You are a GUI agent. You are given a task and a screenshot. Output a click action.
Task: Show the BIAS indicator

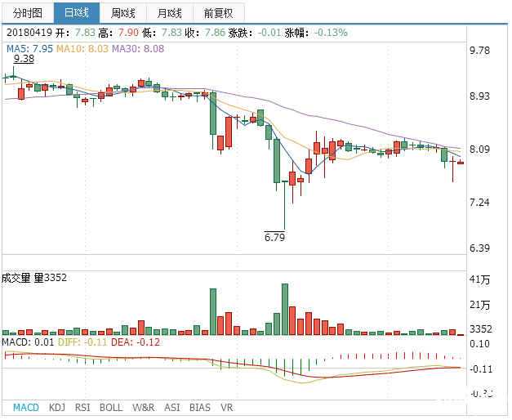tap(200, 408)
